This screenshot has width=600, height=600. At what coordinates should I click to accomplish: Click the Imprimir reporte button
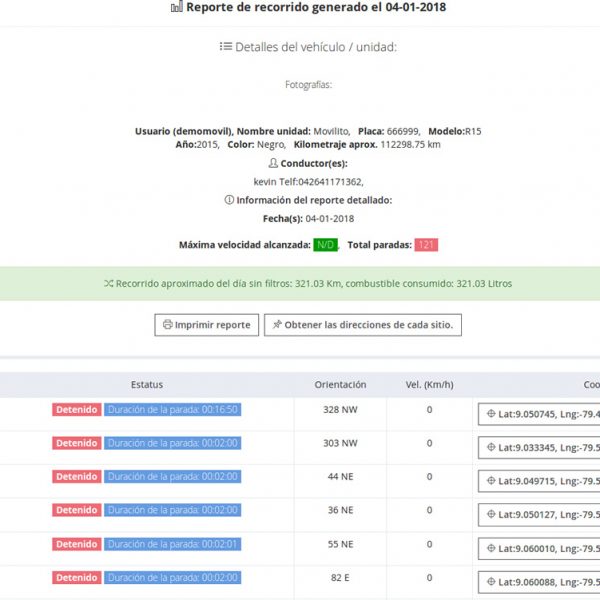206,325
